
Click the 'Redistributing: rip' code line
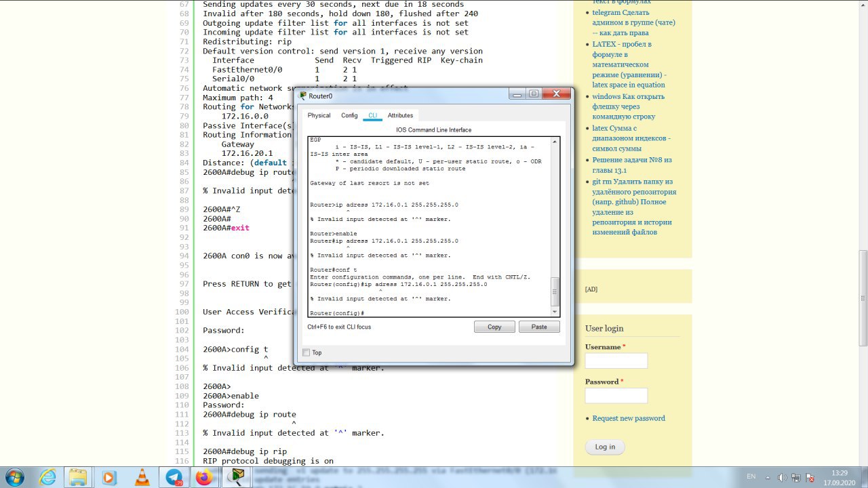tap(247, 41)
